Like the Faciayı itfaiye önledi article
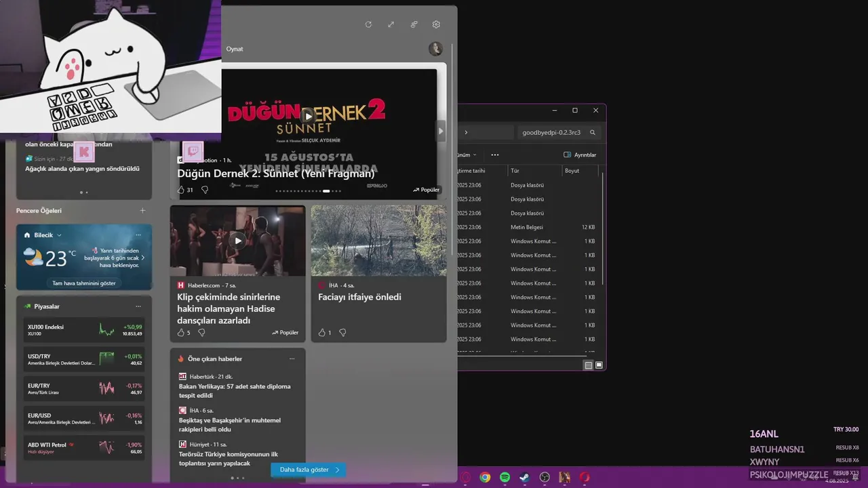Screen dimensions: 868x488 (321, 333)
